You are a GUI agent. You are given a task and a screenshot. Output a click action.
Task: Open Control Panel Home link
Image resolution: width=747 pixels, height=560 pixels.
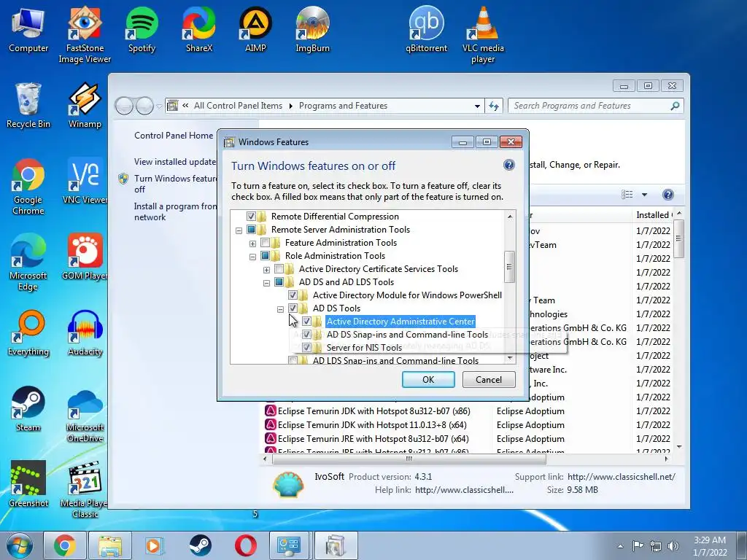(174, 135)
